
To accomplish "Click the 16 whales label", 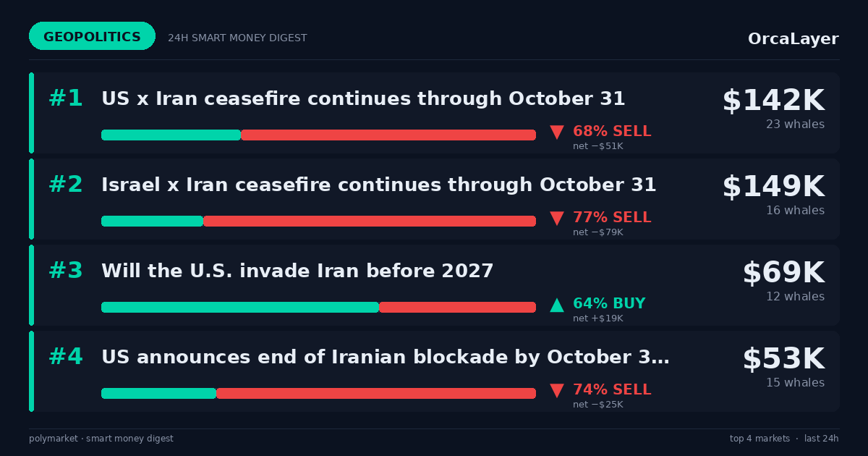I will tap(795, 211).
